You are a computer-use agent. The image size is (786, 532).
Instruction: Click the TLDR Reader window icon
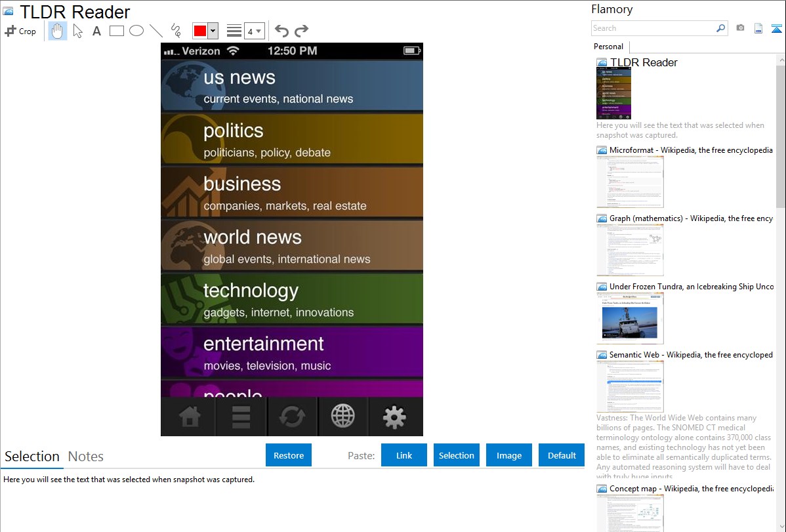(8, 11)
